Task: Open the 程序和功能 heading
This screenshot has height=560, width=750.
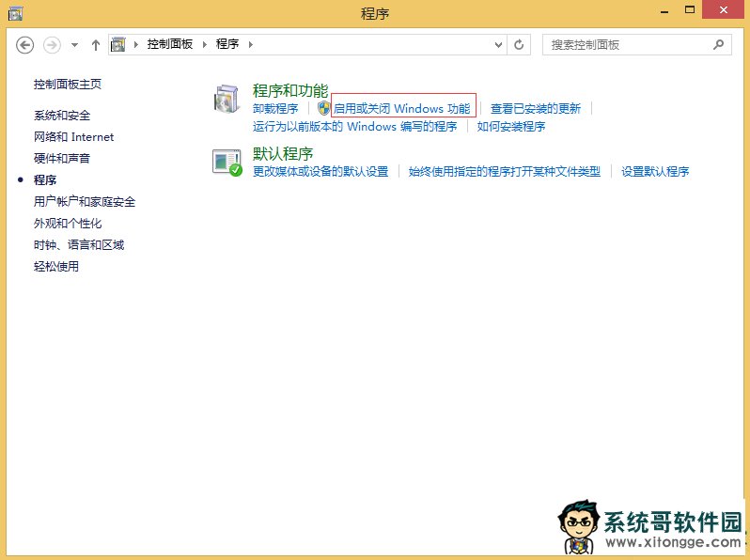Action: tap(290, 90)
